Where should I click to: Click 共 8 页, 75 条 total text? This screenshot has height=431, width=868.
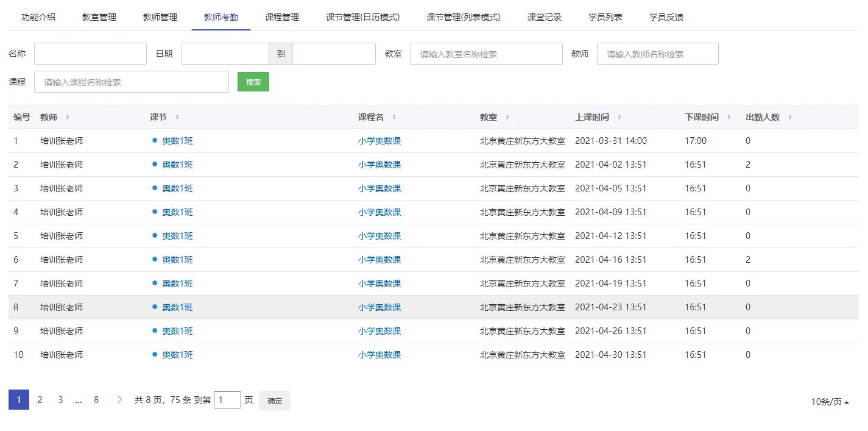click(x=163, y=401)
